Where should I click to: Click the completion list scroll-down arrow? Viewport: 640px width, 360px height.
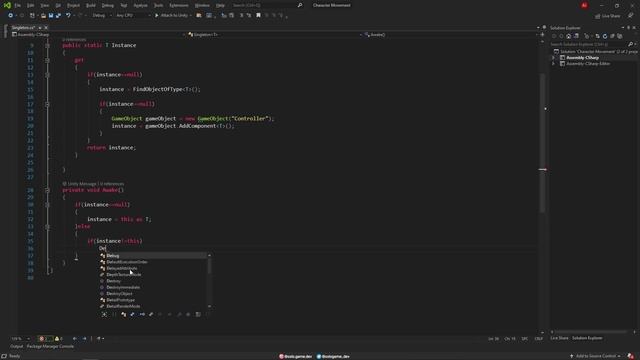tap(209, 306)
